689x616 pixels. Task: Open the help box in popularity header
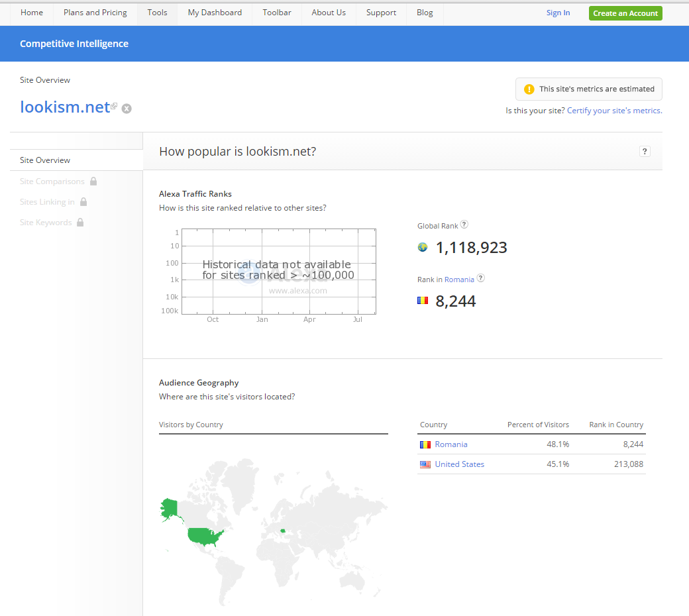[x=645, y=152]
